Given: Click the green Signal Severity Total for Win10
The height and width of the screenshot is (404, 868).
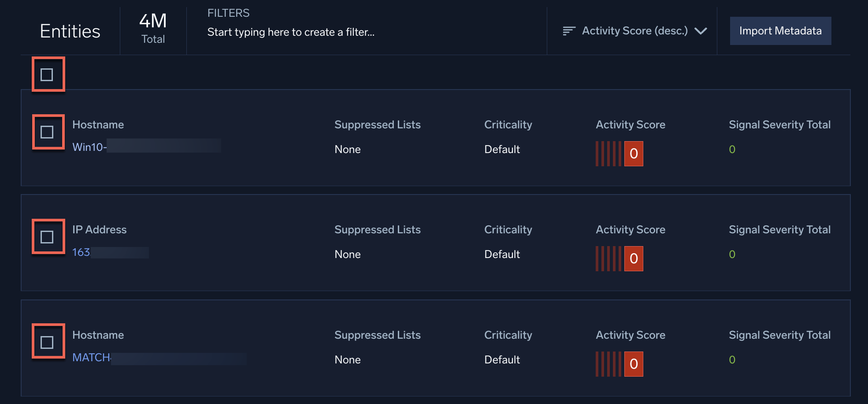Looking at the screenshot, I should tap(731, 150).
